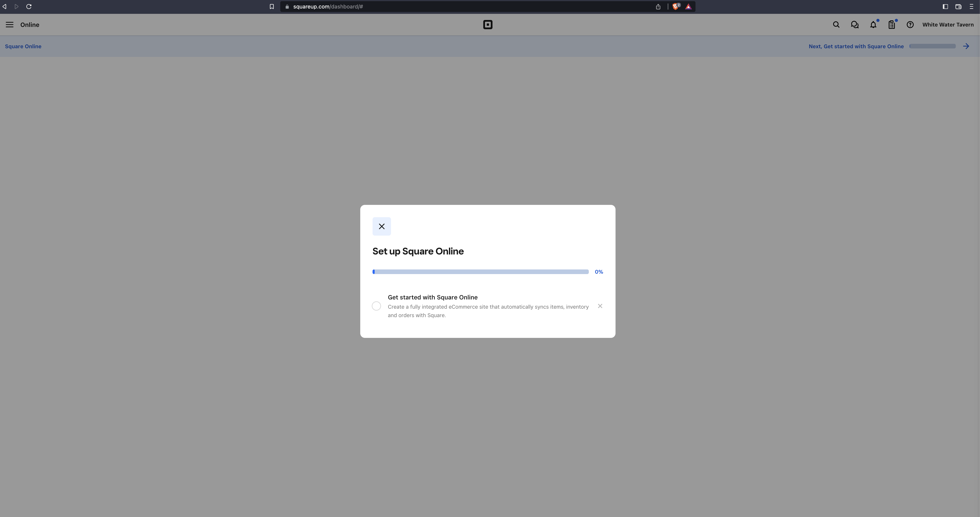
Task: Bookmark this page with bookmark icon
Action: 272,7
